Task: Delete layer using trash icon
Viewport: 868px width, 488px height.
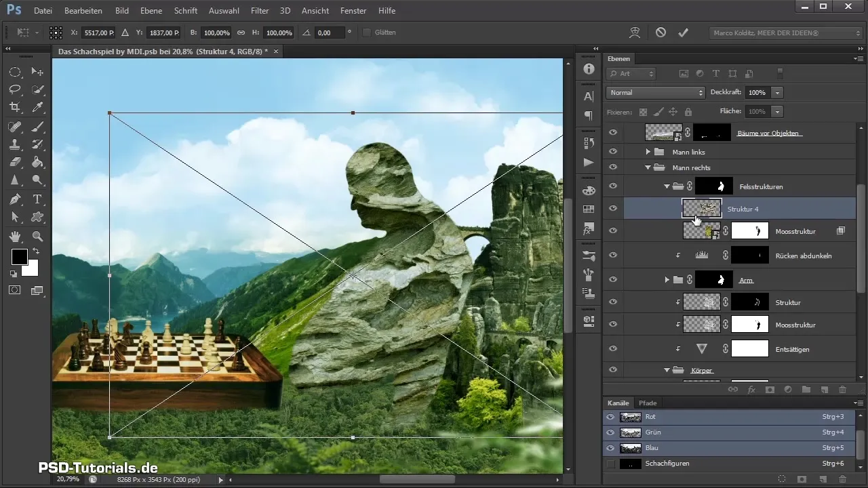Action: click(x=842, y=390)
